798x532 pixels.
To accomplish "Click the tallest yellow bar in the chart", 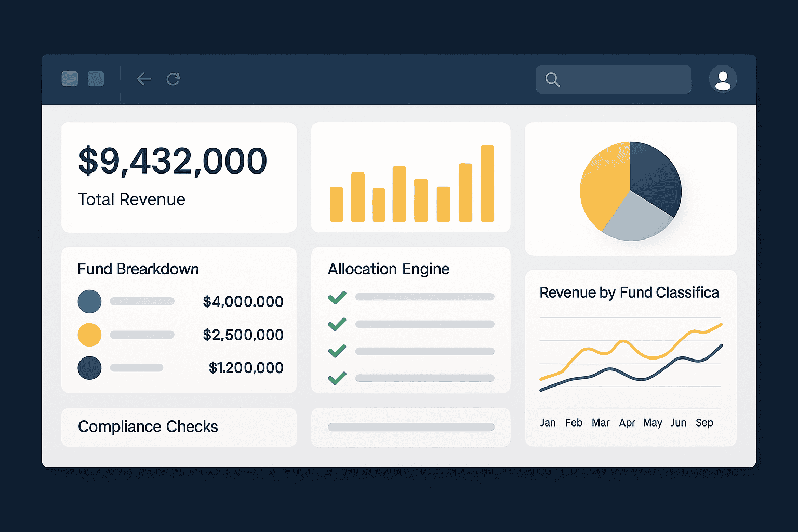I will [x=487, y=184].
